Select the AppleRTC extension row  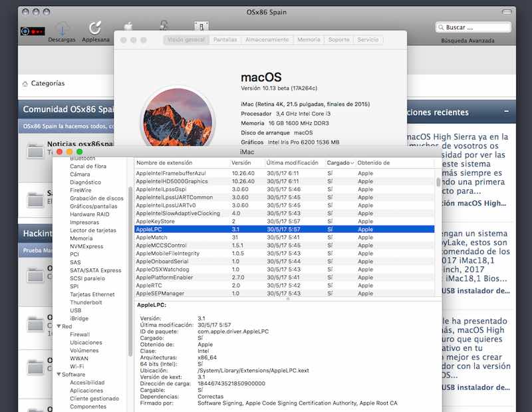coord(285,286)
